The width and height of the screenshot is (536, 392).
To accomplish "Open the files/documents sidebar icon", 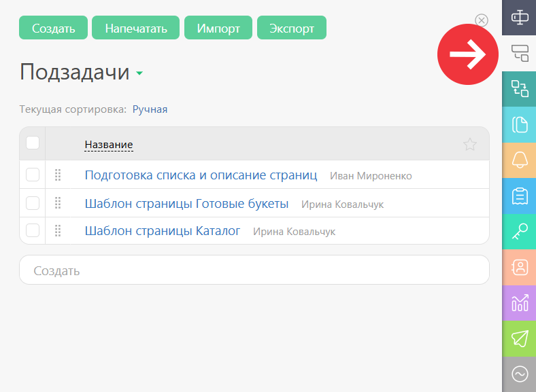I will (x=519, y=124).
